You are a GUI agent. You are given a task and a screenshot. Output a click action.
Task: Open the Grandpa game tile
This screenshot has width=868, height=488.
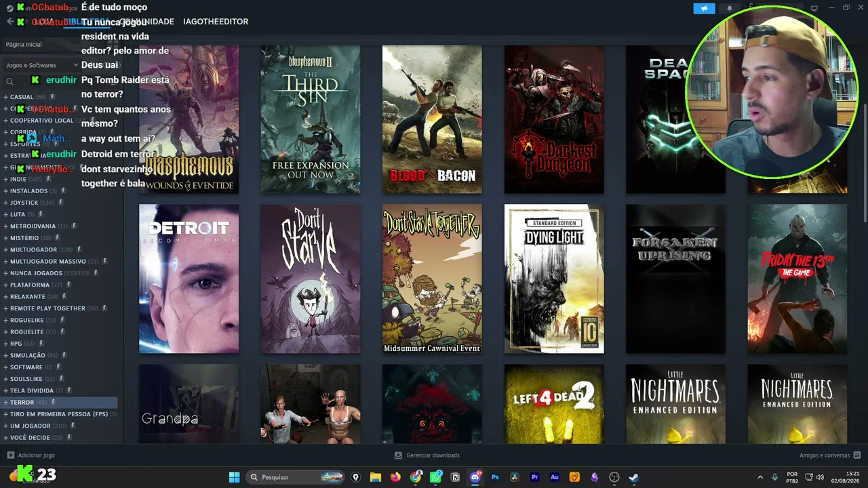tap(189, 404)
